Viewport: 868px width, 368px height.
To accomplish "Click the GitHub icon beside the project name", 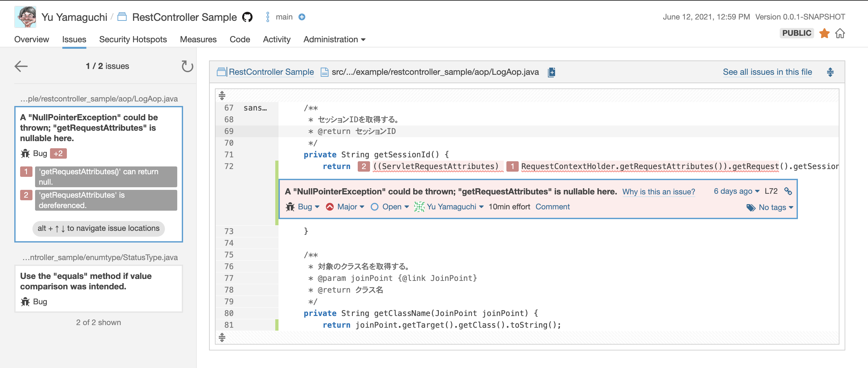I will 248,17.
